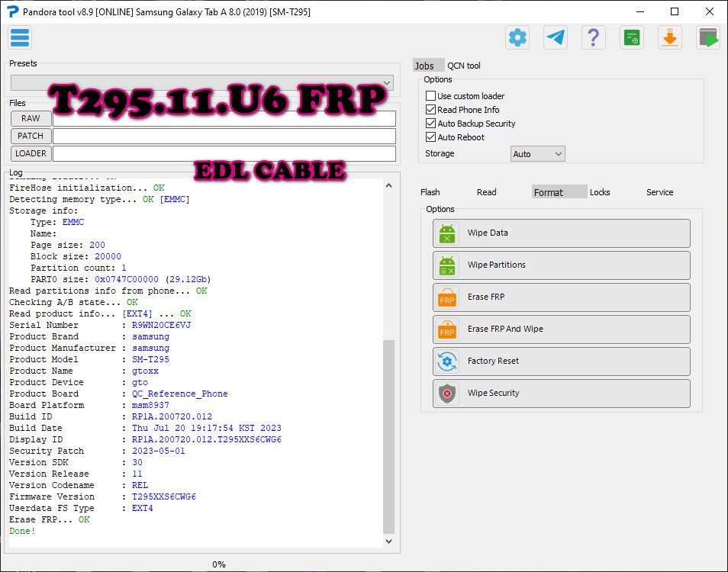Click the 0% progress bar
728x572 pixels.
pyautogui.click(x=219, y=564)
